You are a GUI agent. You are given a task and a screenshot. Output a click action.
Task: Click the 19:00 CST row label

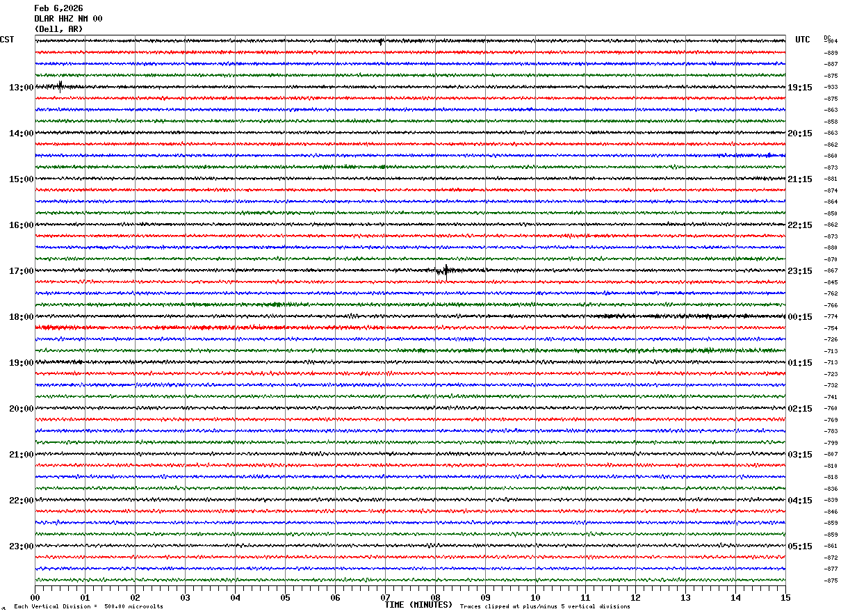tap(21, 363)
